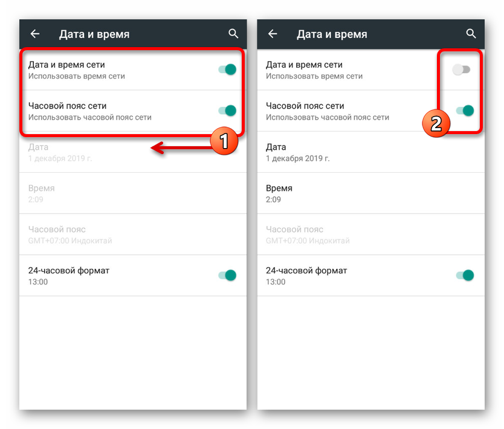Toggle 24-hour format switch in left screen
Screen dimensions: 504x429
[x=228, y=276]
